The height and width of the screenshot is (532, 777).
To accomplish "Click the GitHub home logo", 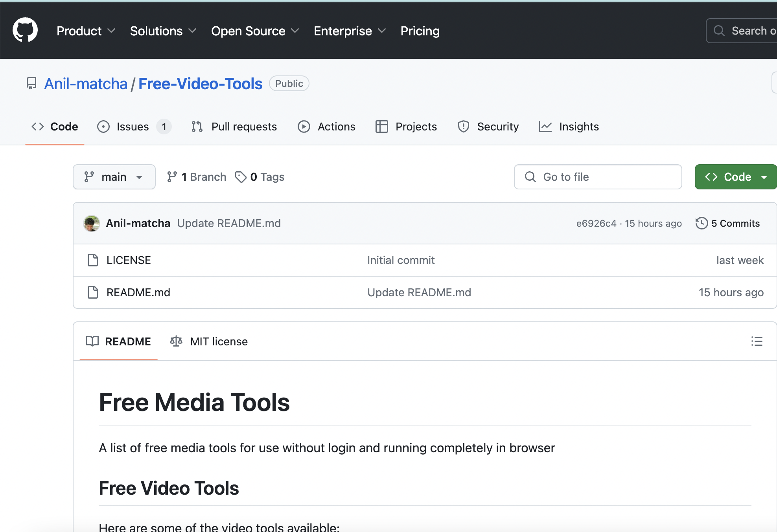I will [25, 30].
